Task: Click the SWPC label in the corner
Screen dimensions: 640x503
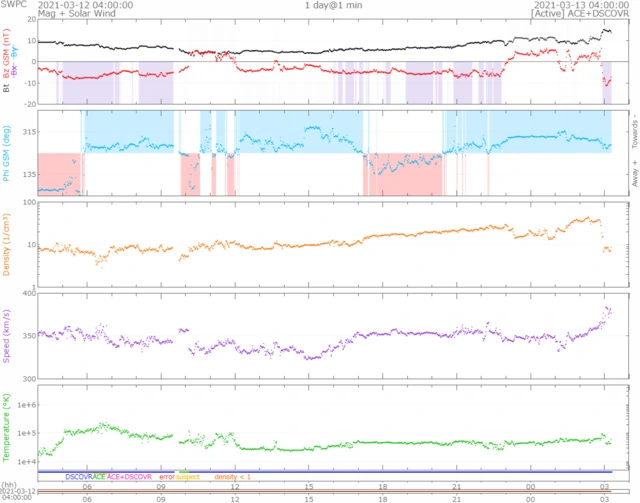Action: [x=11, y=6]
